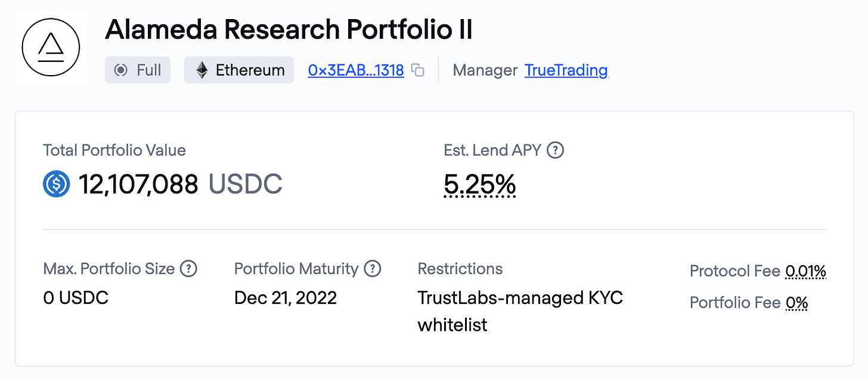
Task: Select the Alameda Research Portfolio II title
Action: pos(289,30)
